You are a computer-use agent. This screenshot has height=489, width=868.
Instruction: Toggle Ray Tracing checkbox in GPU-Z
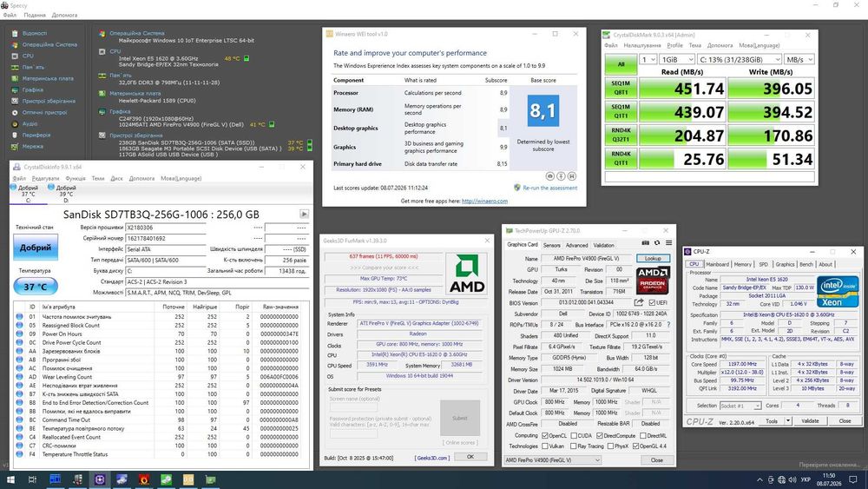(x=574, y=446)
